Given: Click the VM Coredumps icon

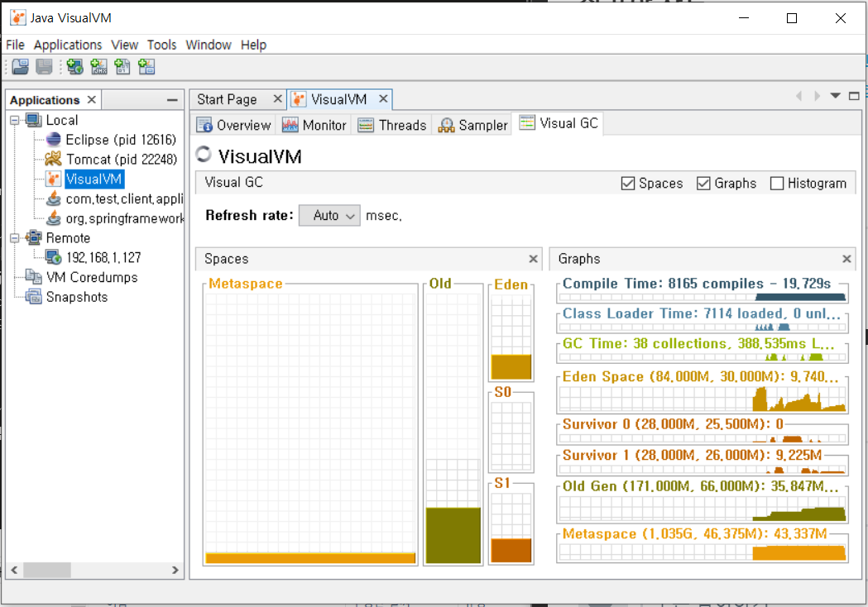Looking at the screenshot, I should pyautogui.click(x=34, y=277).
